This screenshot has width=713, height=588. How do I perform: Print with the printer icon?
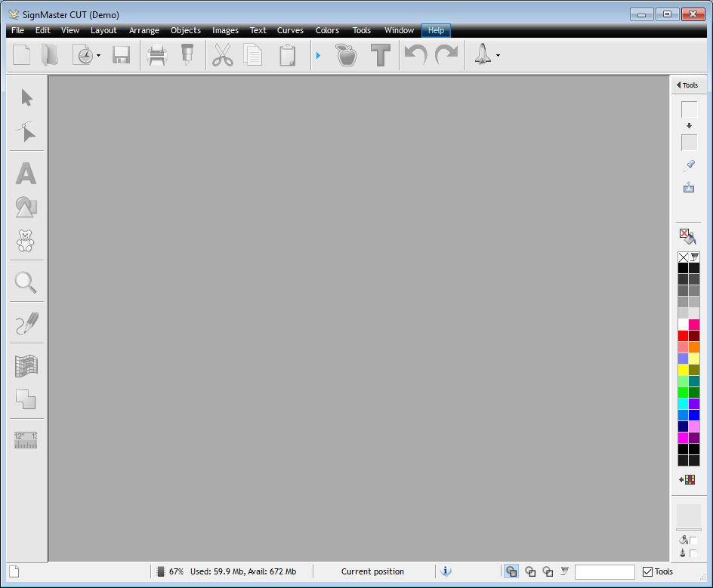tap(157, 55)
